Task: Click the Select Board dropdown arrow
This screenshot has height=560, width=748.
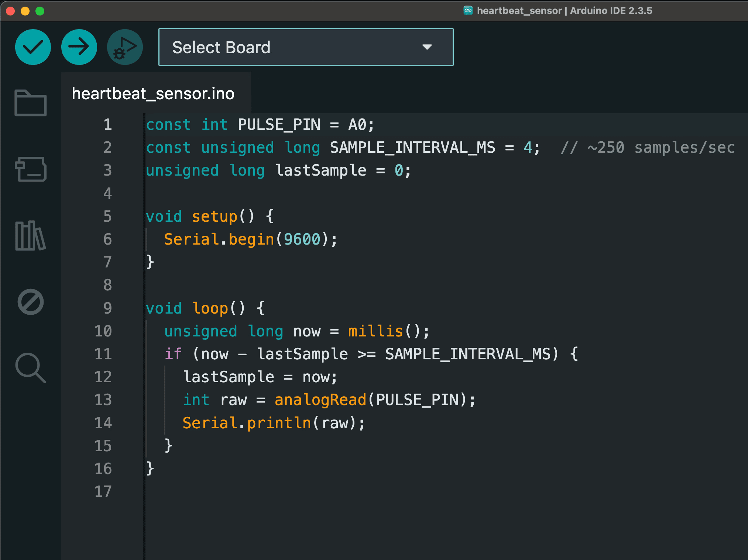Action: click(x=427, y=47)
